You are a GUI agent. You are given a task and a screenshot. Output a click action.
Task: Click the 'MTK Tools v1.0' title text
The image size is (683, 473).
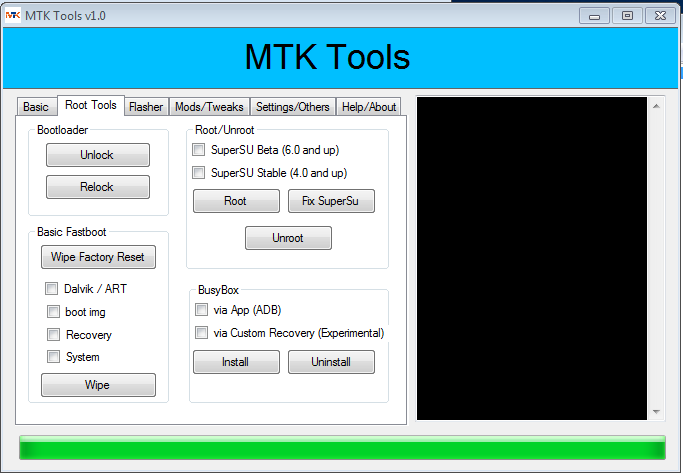point(65,16)
